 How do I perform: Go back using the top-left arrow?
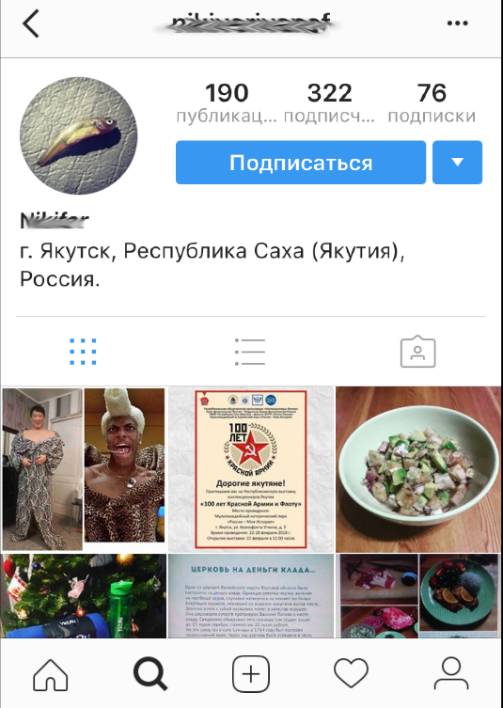pos(31,24)
